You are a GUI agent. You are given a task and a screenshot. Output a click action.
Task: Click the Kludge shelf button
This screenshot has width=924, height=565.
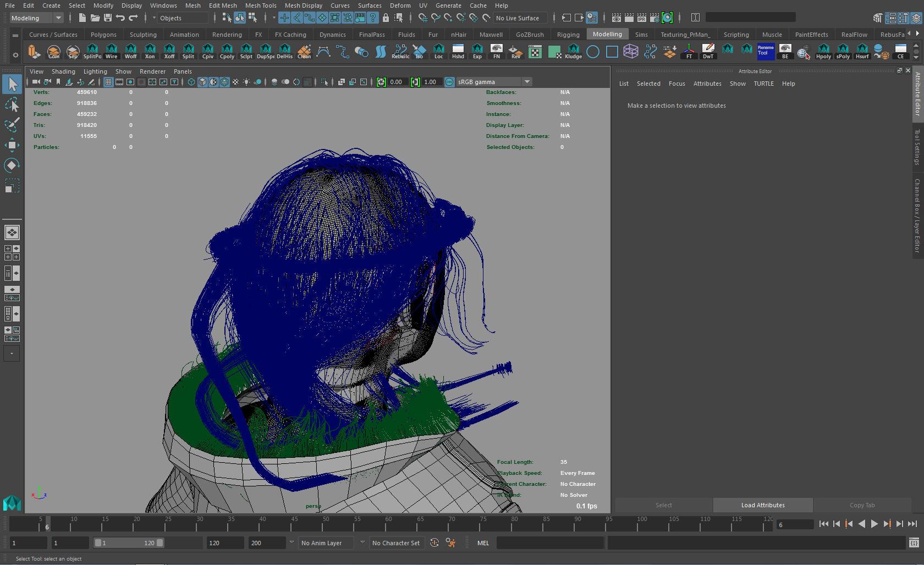(573, 52)
